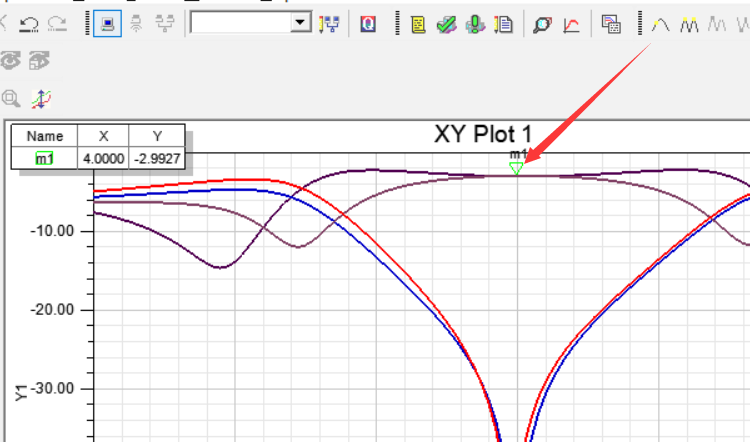Open the results data table icon
Image resolution: width=750 pixels, height=442 pixels.
tap(611, 24)
